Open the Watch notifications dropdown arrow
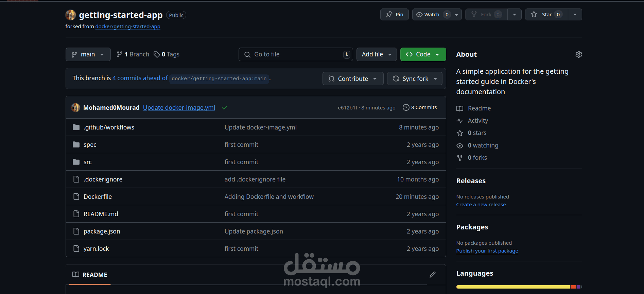 click(x=457, y=15)
